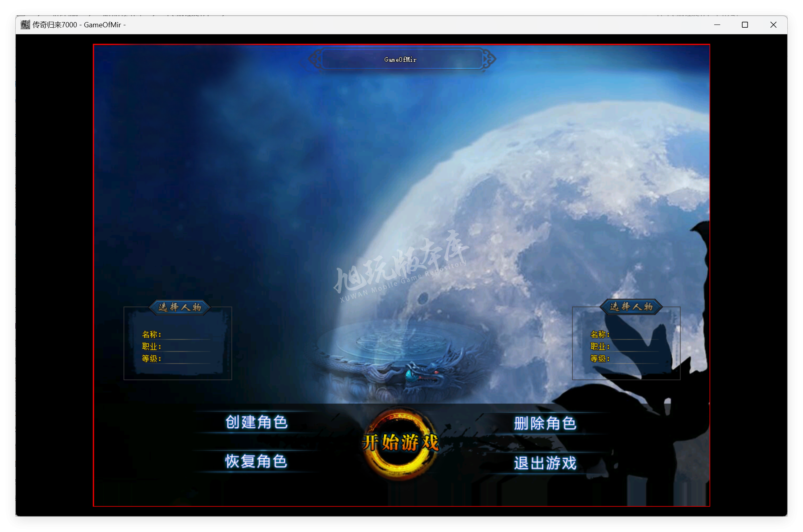Screen dimensions: 803x532
Task: Click the 传奇归来7000 - GameOfMir window title
Action: [79, 25]
